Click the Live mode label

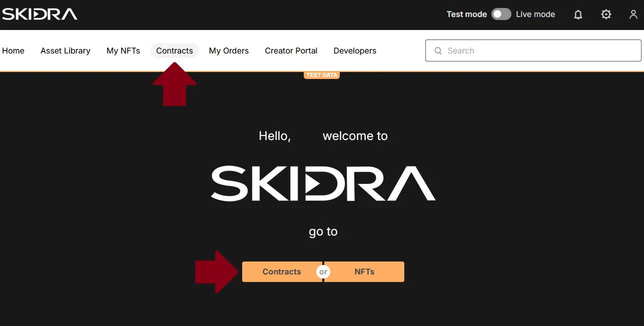pos(535,14)
